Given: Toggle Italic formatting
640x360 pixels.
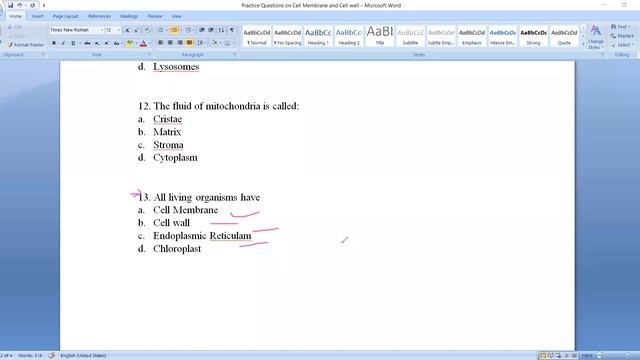Looking at the screenshot, I should pyautogui.click(x=63, y=43).
